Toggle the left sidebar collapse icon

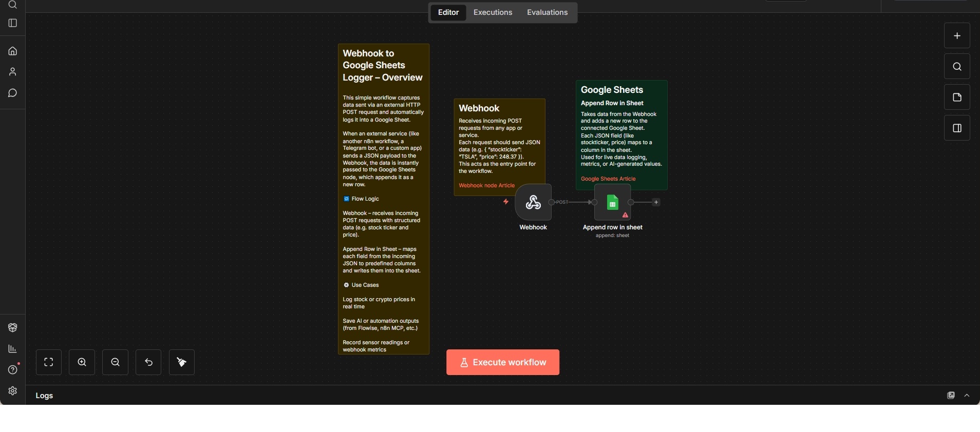pyautogui.click(x=13, y=23)
